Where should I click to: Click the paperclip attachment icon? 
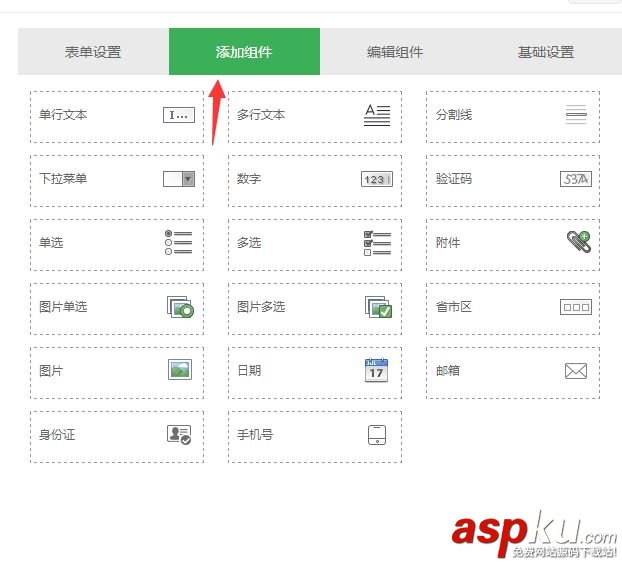579,242
